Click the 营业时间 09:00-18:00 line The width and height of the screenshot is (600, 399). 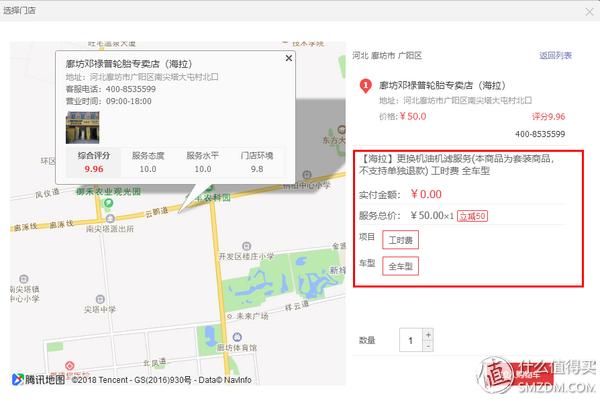point(109,101)
